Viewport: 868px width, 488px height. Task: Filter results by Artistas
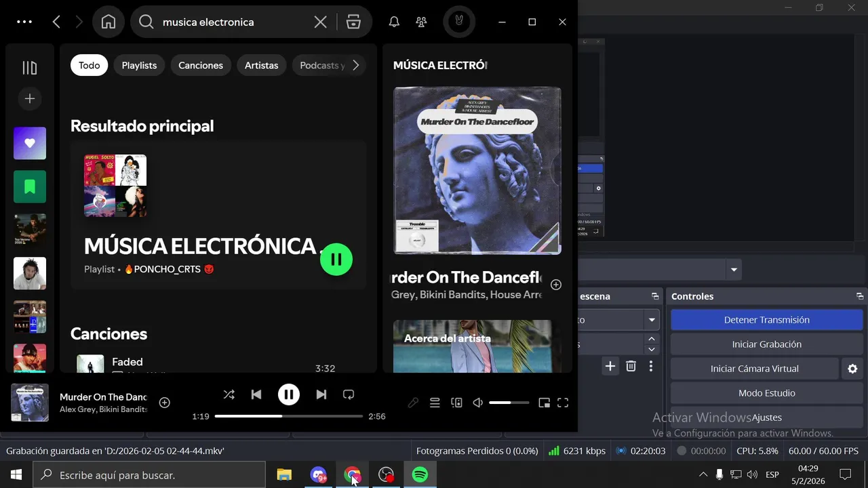click(261, 65)
